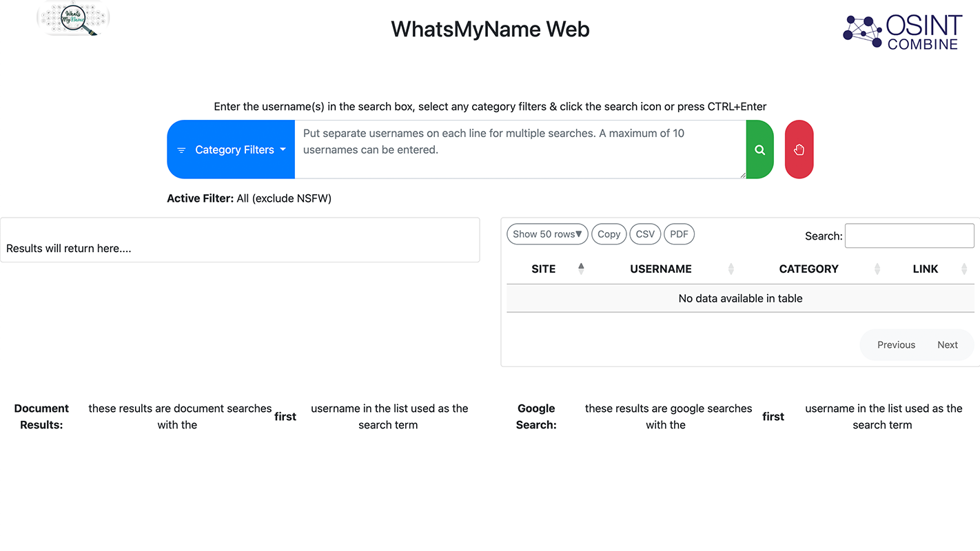The image size is (980, 551).
Task: Open the Show 50 rows dropdown
Action: click(547, 234)
